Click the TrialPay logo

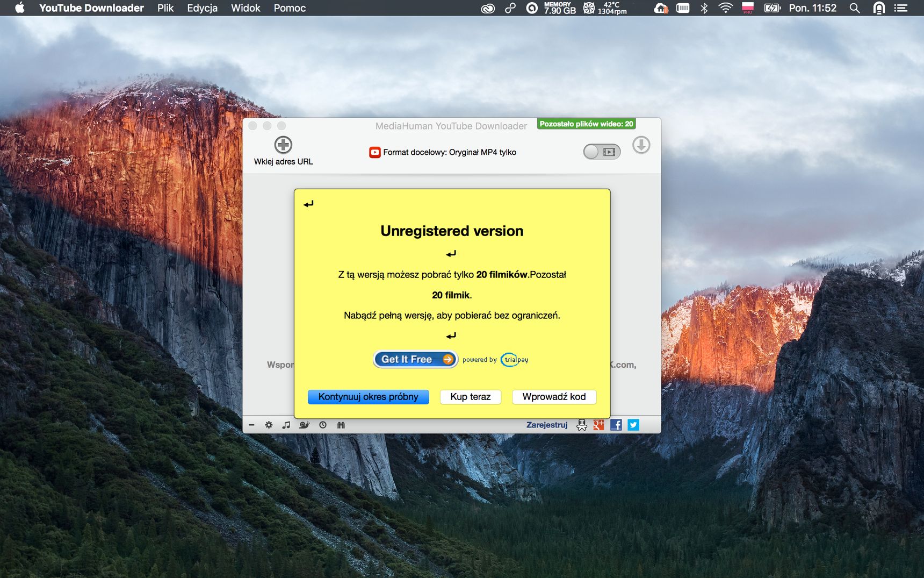tap(515, 360)
